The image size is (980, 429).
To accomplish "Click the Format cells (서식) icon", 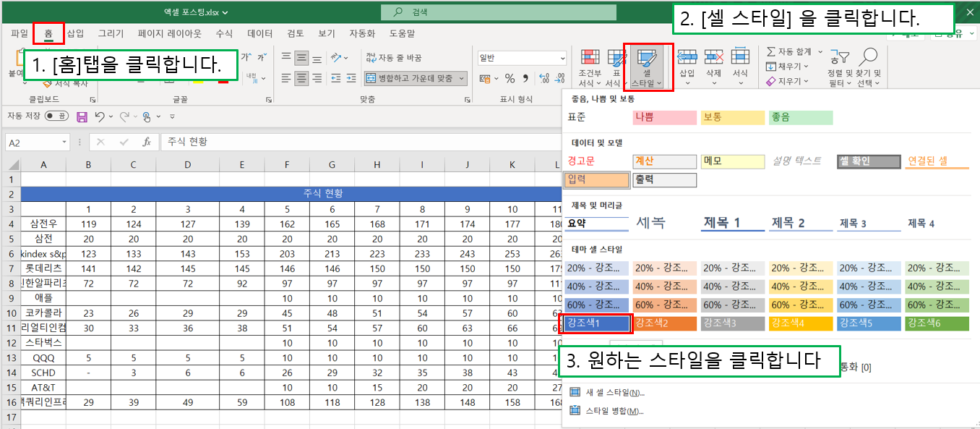I will 740,57.
